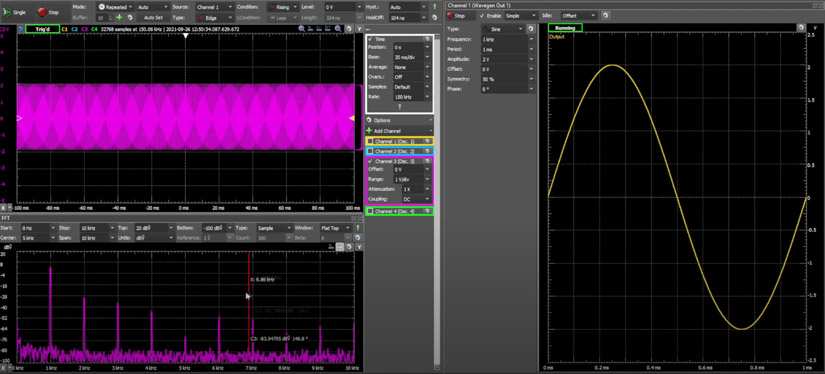Enable the Channel 1 checkbox
Viewport: 825px width, 374px height.
pos(370,141)
